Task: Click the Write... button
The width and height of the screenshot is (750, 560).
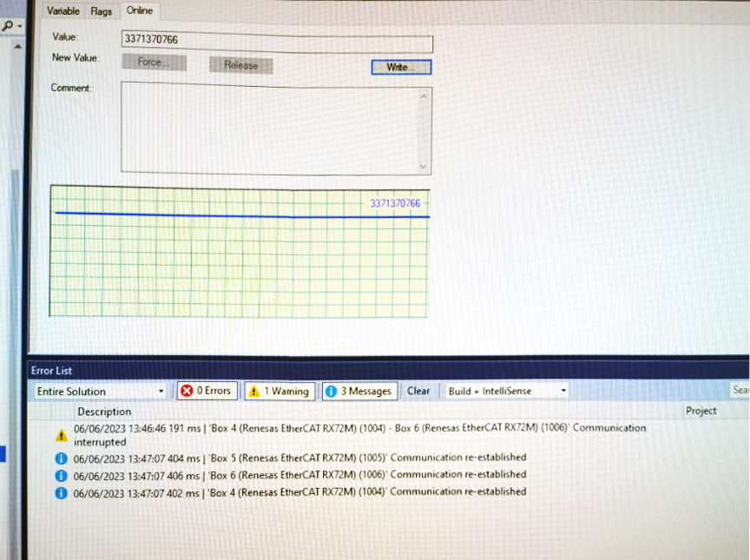Action: point(401,67)
